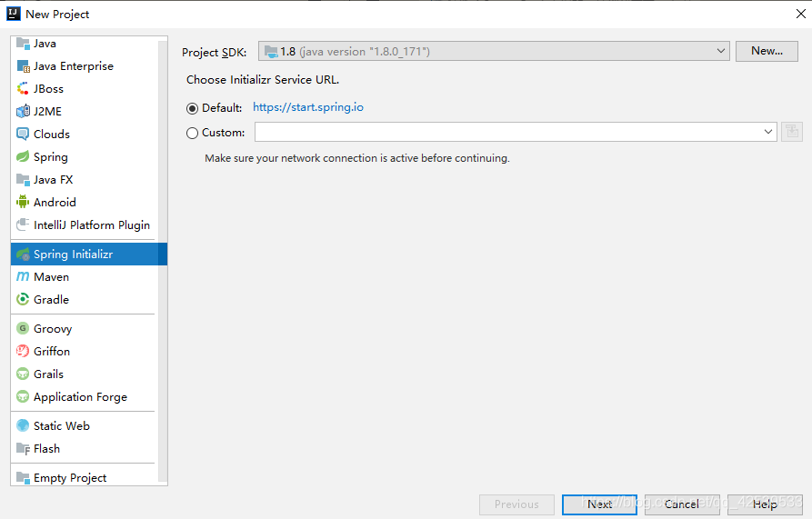The image size is (812, 519).
Task: Click the Grails icon
Action: [23, 374]
